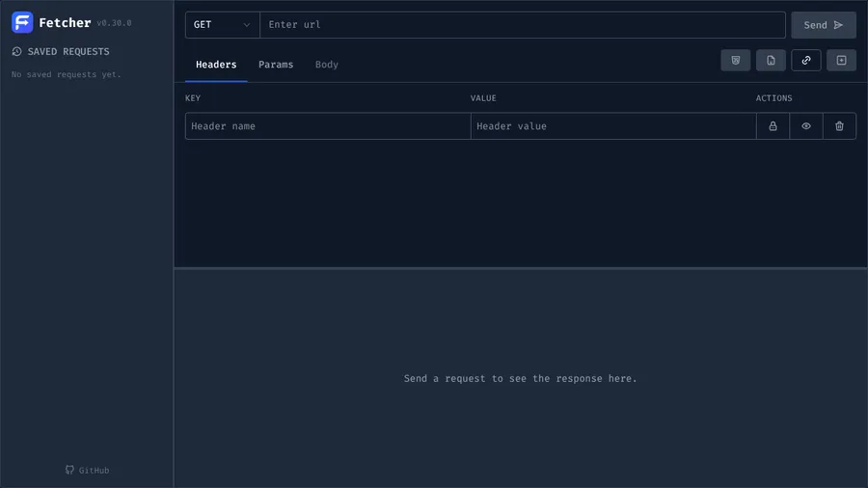The image size is (868, 488).
Task: Click the Send button
Action: point(824,25)
